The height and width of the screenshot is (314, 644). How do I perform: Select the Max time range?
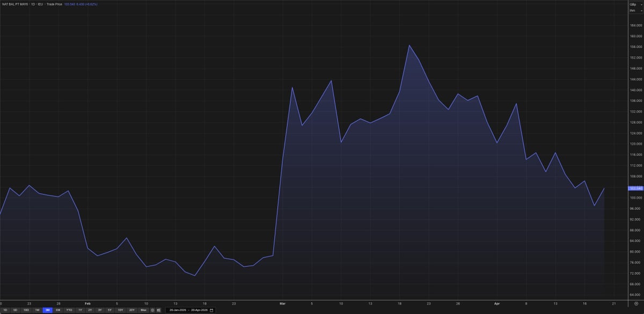[143, 310]
